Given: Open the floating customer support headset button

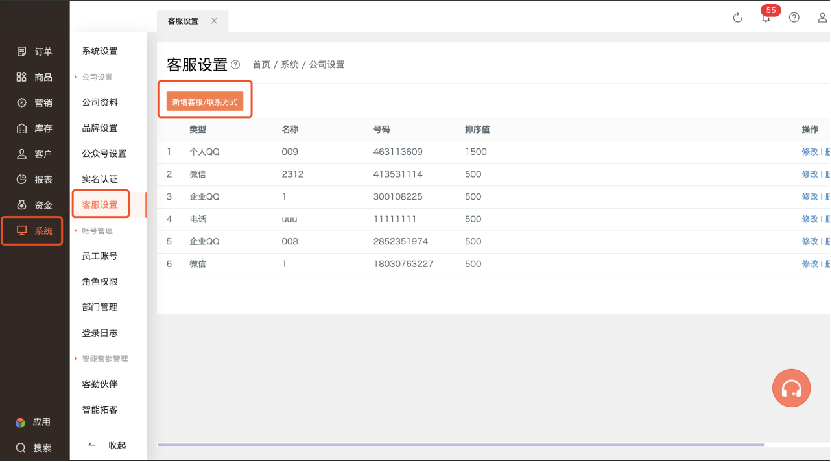Looking at the screenshot, I should click(x=791, y=389).
